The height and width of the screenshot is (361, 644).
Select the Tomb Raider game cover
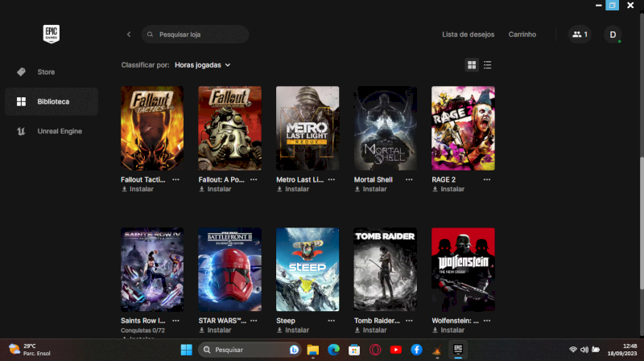(385, 269)
